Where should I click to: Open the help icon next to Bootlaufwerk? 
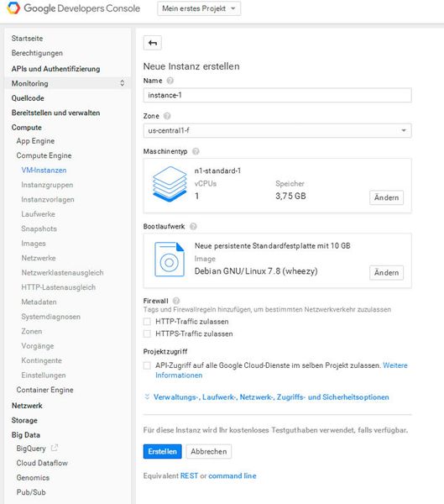point(193,227)
